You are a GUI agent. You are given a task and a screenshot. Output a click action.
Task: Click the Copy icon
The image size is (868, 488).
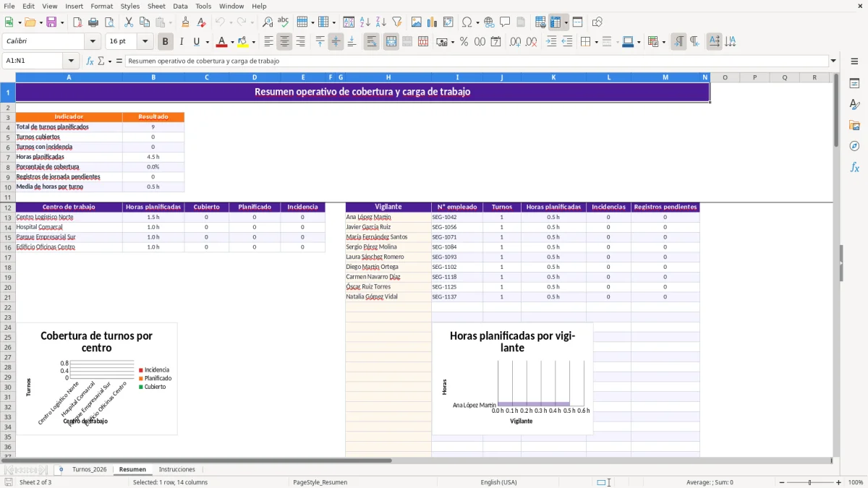[144, 22]
